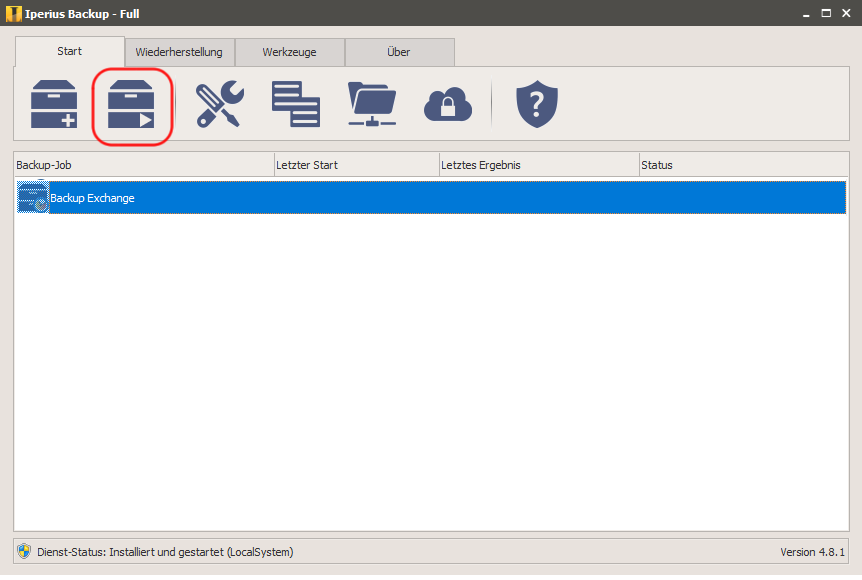
Task: Run the selected backup job
Action: (131, 104)
